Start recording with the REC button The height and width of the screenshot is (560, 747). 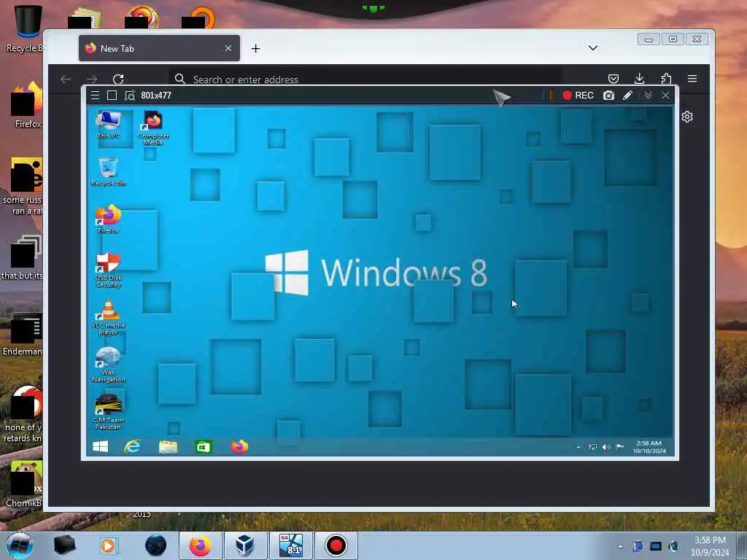578,96
